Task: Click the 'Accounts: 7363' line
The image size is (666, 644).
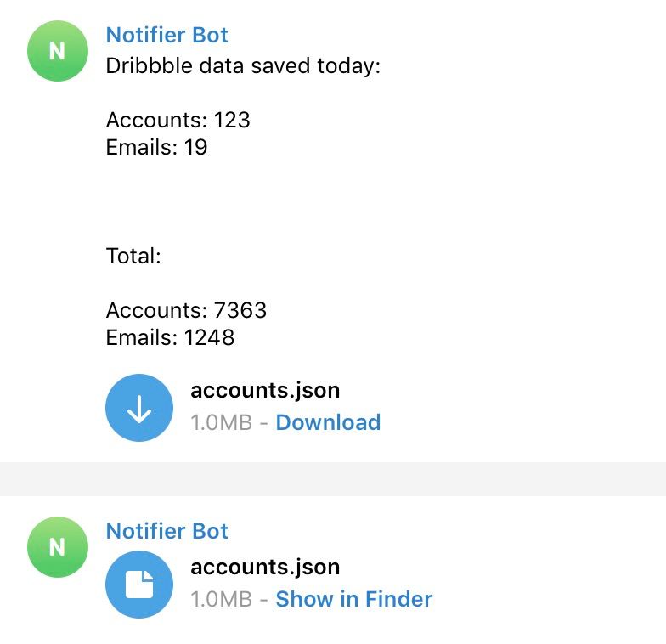Action: point(186,310)
